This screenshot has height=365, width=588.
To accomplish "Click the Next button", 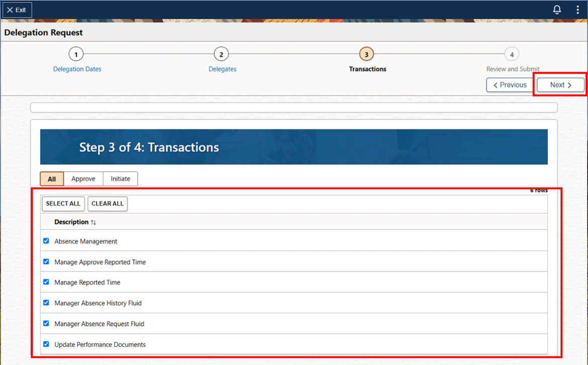I will tap(559, 84).
